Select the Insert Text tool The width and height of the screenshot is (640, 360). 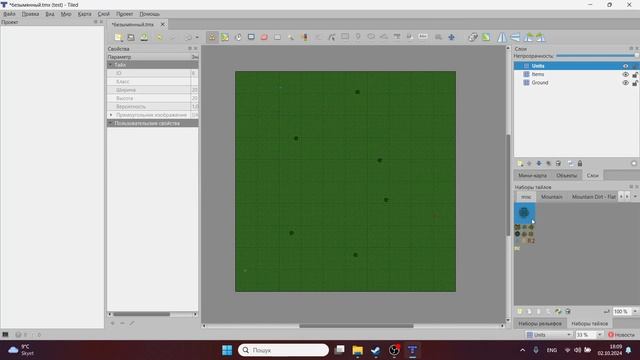point(423,37)
